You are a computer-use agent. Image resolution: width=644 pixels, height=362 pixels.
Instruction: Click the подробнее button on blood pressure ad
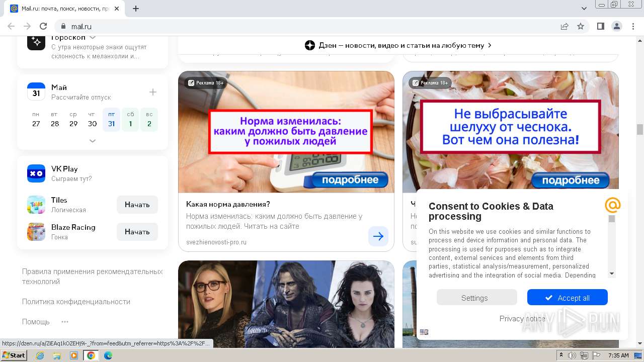tap(350, 180)
